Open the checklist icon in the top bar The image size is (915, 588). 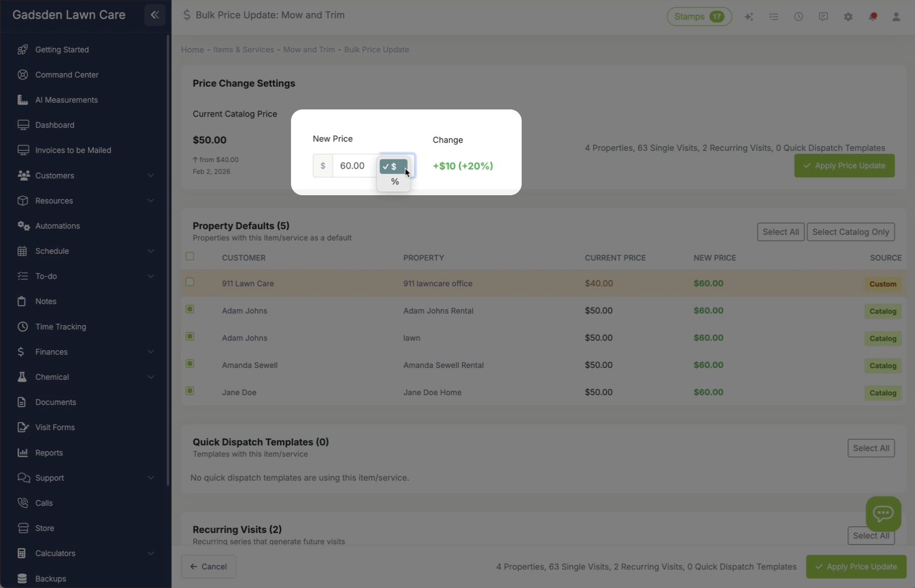774,16
